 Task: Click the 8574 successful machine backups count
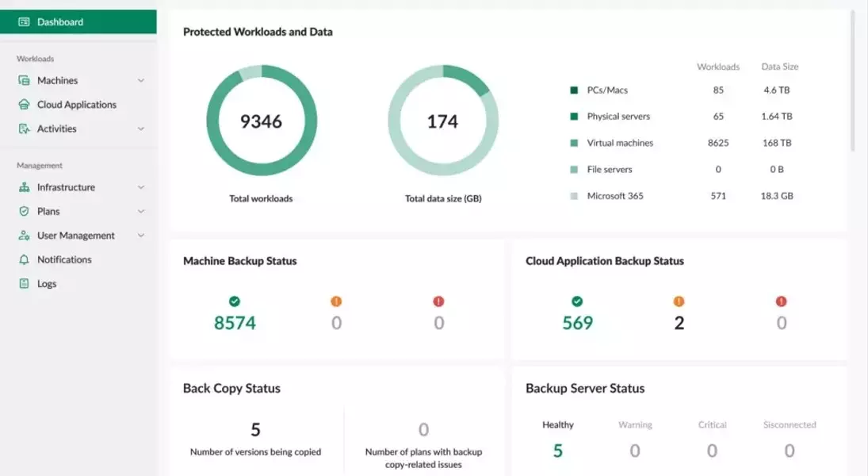tap(235, 323)
